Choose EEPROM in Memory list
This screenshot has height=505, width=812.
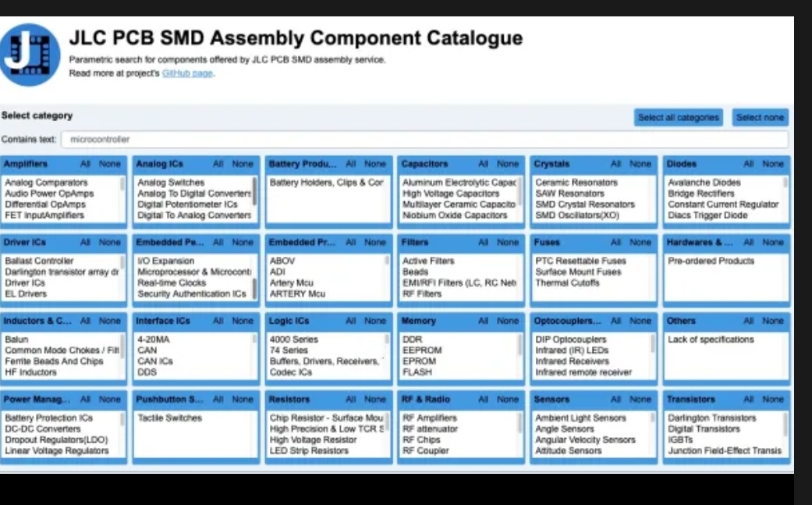[422, 350]
